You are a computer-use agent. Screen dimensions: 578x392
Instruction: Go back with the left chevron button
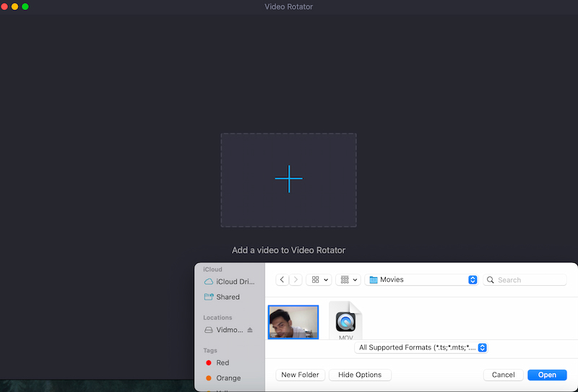[282, 280]
